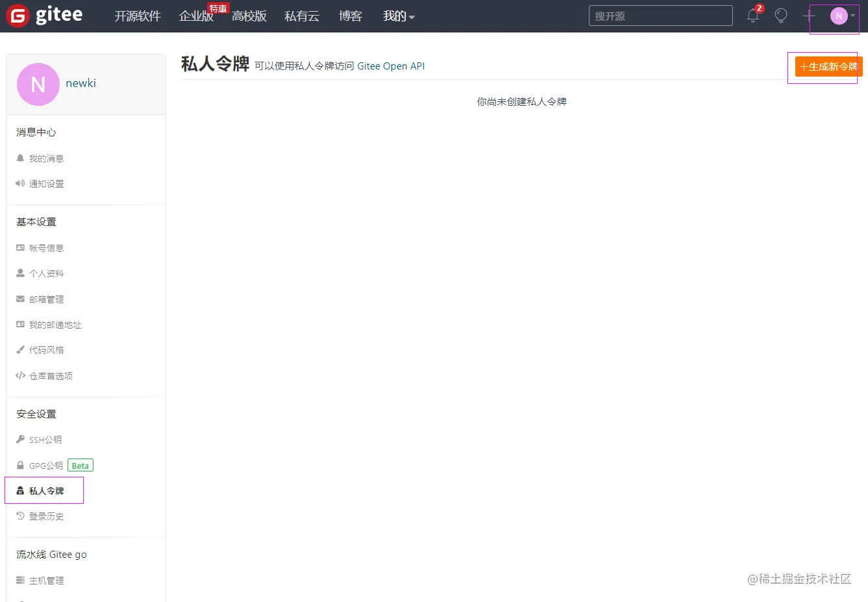Click the lock icon beside GPG公钥
The height and width of the screenshot is (602, 868).
coord(20,465)
